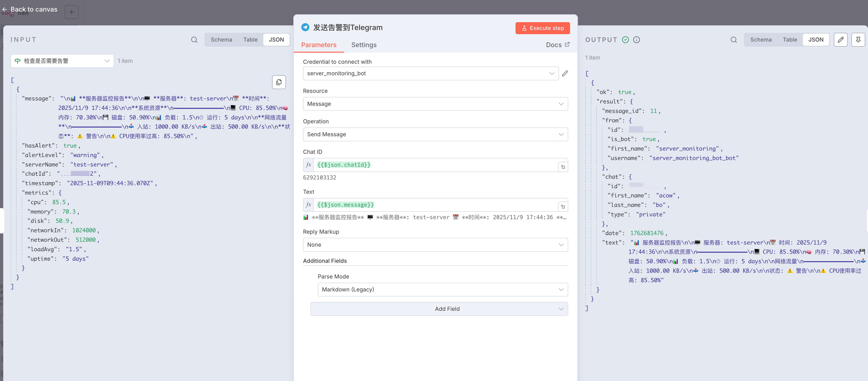Switch INPUT view to Table
868x381 pixels.
(250, 40)
